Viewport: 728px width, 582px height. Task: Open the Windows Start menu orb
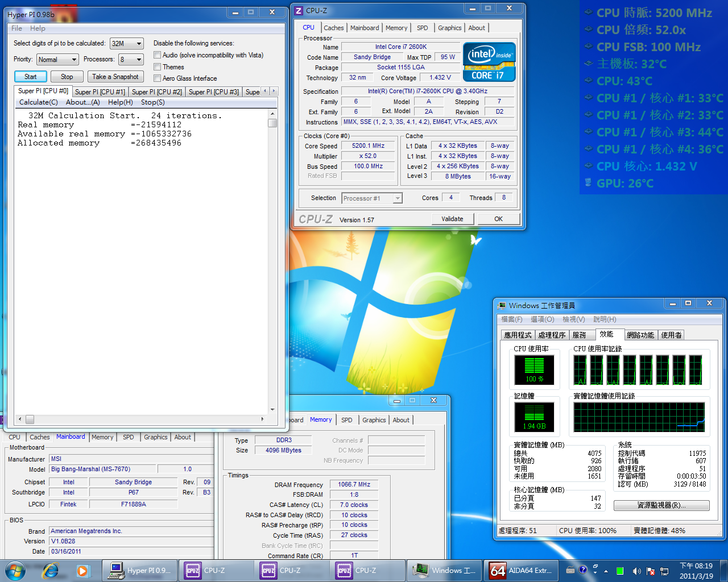(x=15, y=570)
